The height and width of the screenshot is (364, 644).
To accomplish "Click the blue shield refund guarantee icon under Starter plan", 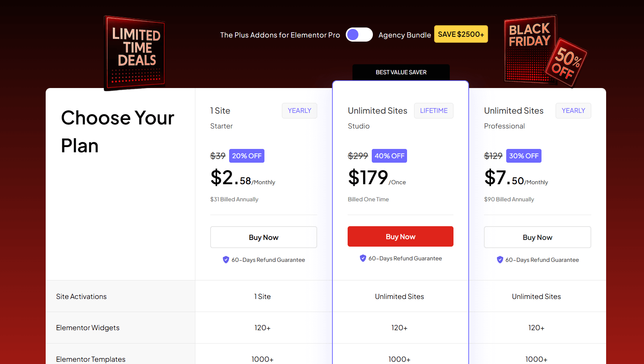I will coord(226,260).
